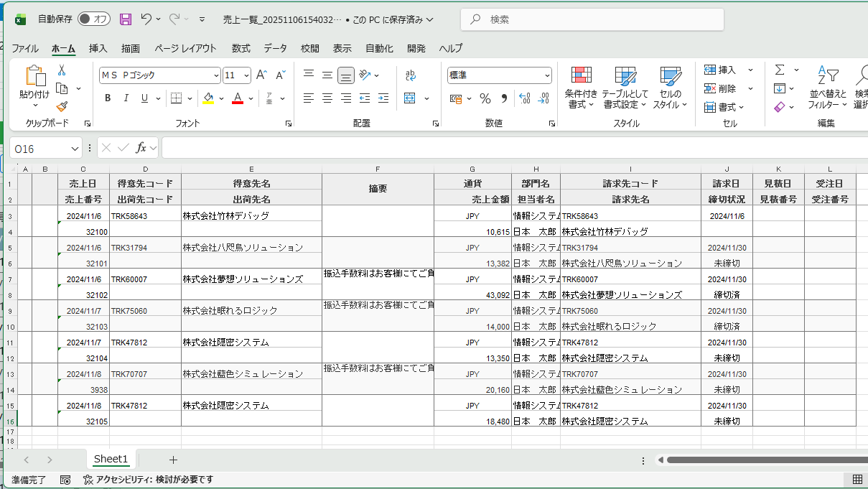Click the Center align text icon
Image resolution: width=868 pixels, height=489 pixels.
tap(327, 98)
